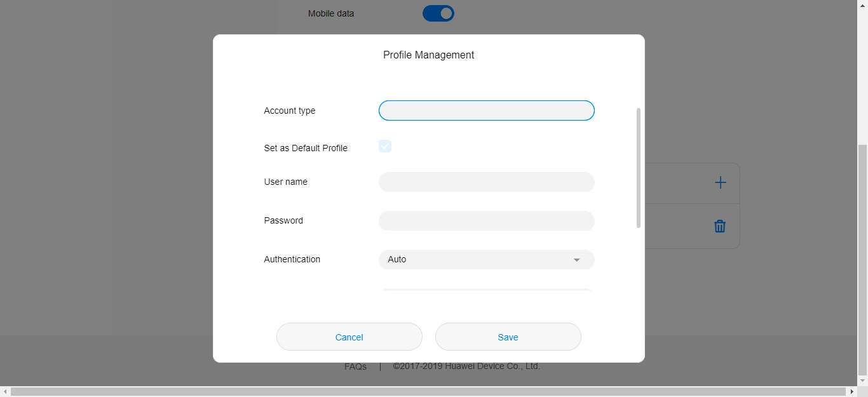Uncheck Set as Default Profile checkbox

pos(385,146)
